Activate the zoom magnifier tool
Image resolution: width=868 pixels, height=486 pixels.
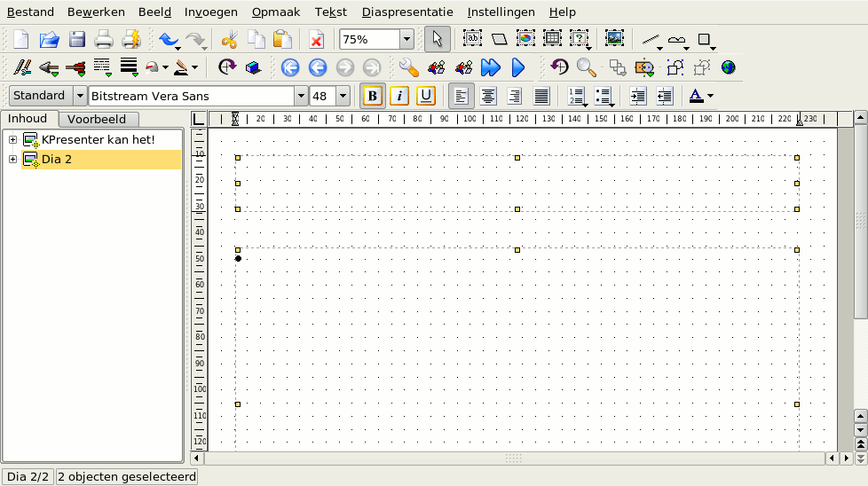586,67
